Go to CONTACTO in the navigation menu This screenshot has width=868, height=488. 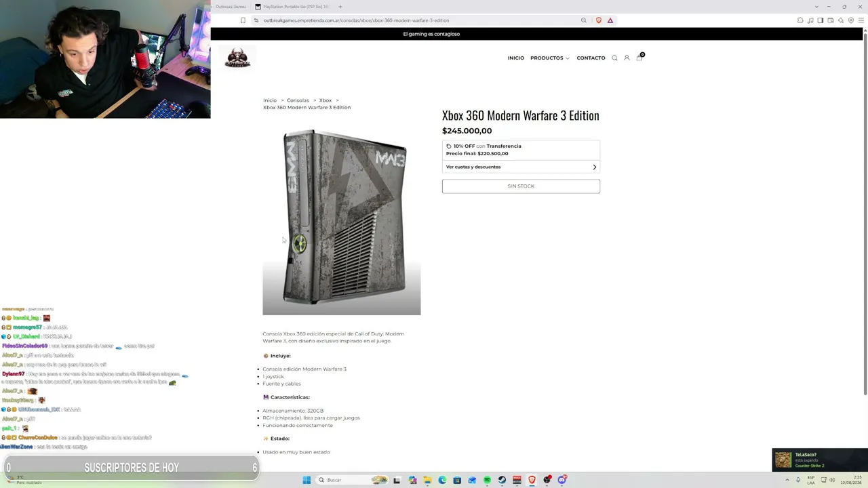[591, 58]
